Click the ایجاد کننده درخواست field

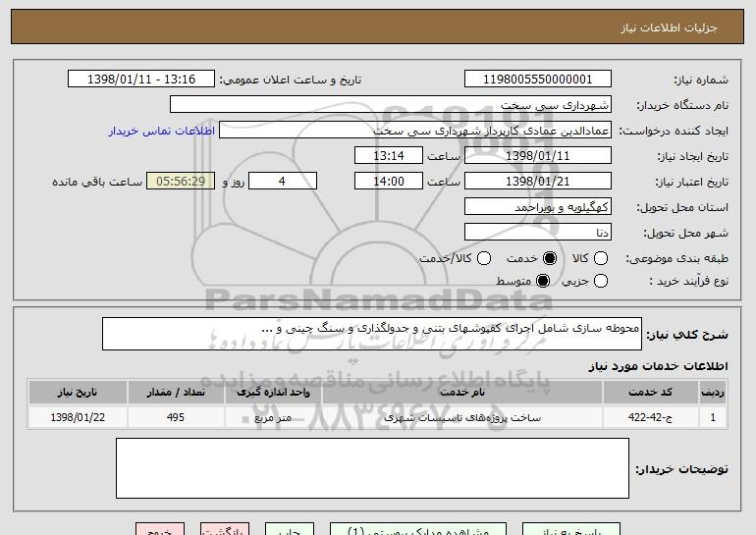tap(415, 131)
